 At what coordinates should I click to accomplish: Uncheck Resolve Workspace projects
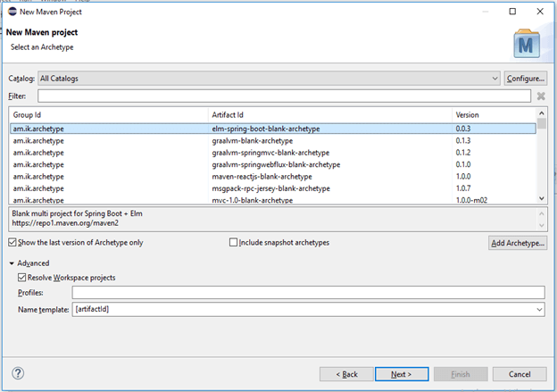(21, 278)
